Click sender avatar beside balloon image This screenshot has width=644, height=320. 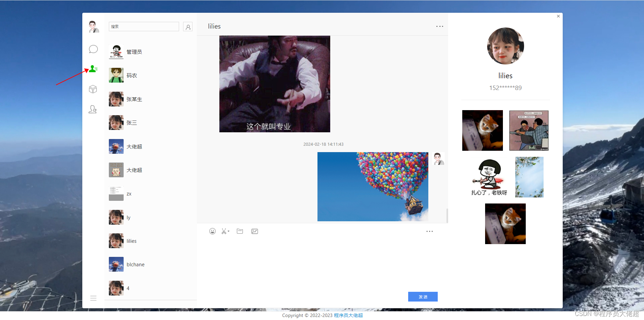(x=438, y=158)
